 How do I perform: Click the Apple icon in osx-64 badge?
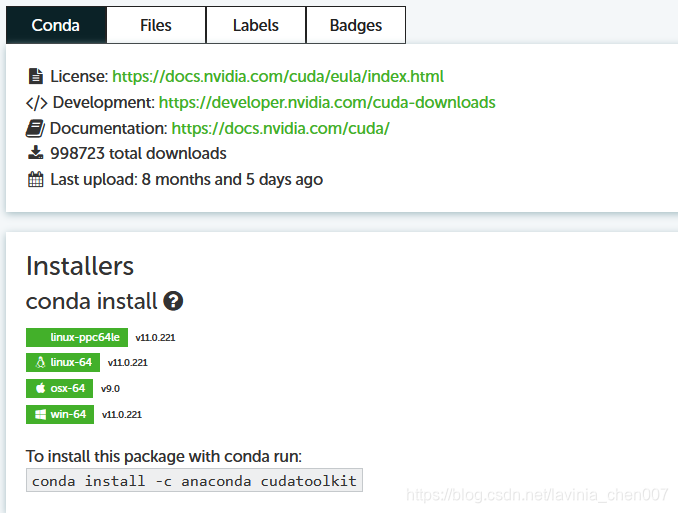[x=40, y=388]
